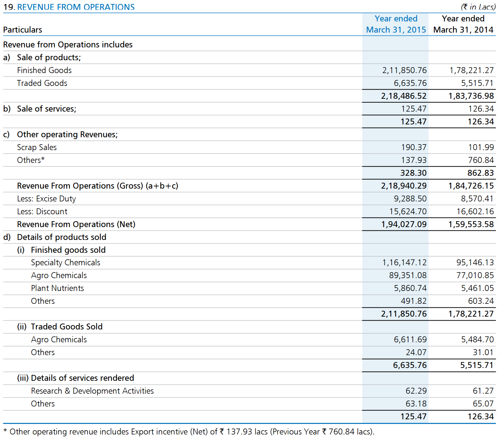Click Discount value 16,602.16
This screenshot has height=444, width=504.
(x=475, y=211)
